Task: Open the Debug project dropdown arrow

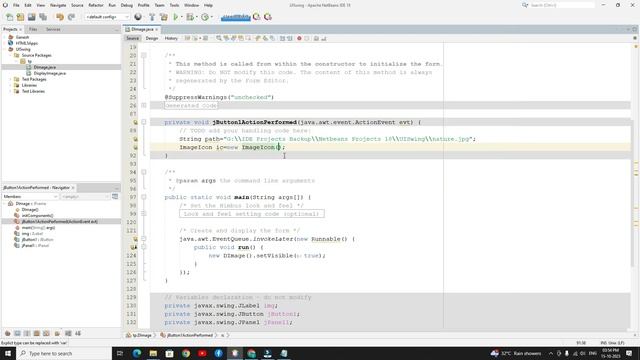Action: pos(196,17)
